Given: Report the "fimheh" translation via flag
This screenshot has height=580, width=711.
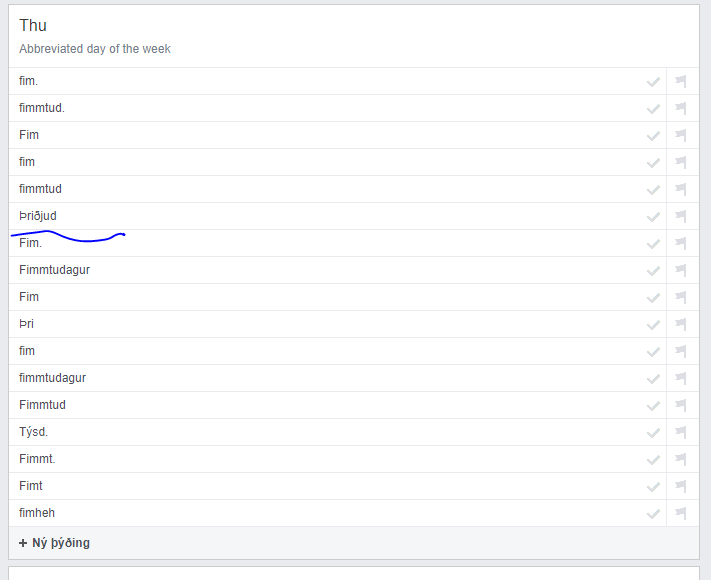Looking at the screenshot, I should (681, 514).
